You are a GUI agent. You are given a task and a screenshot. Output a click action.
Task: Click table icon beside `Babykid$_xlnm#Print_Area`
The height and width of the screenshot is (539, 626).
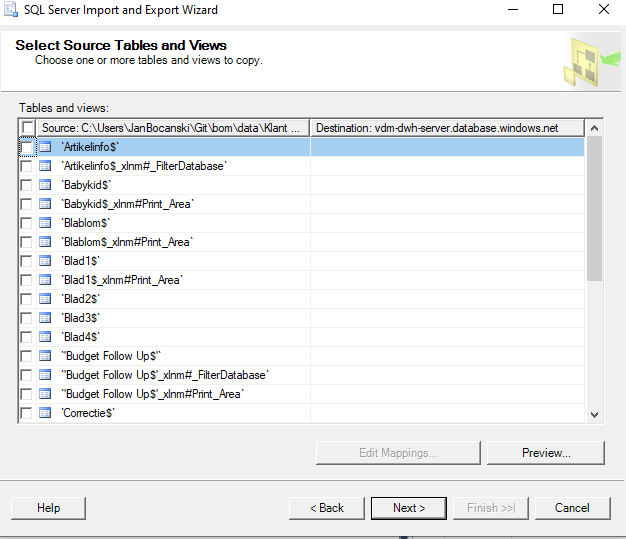point(45,204)
